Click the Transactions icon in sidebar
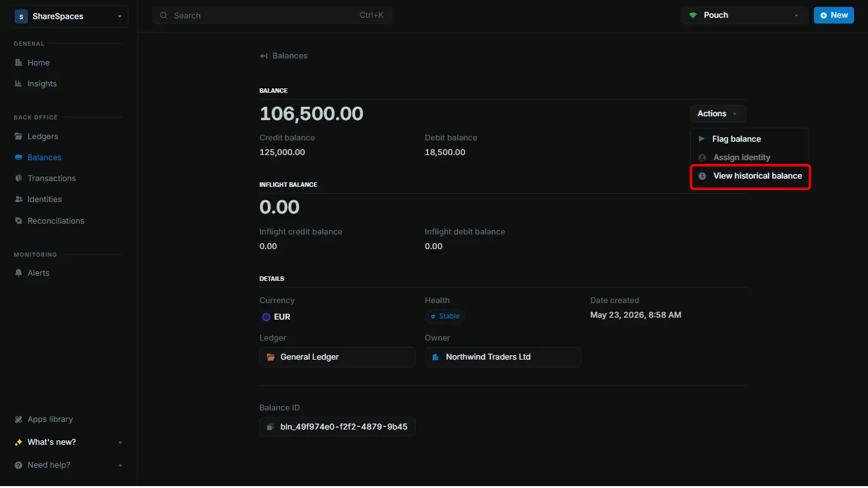Screen dimensions: 868x488 coord(18,179)
